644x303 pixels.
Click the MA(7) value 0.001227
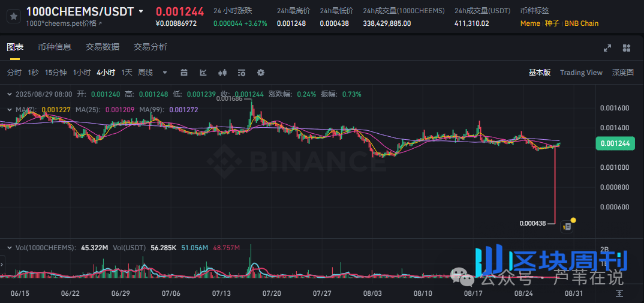click(56, 110)
